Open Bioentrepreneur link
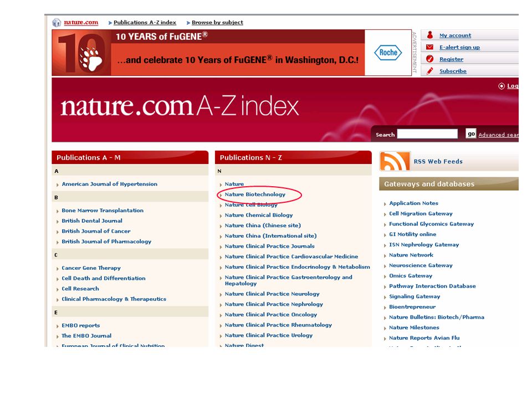The width and height of the screenshot is (532, 399). pos(412,306)
